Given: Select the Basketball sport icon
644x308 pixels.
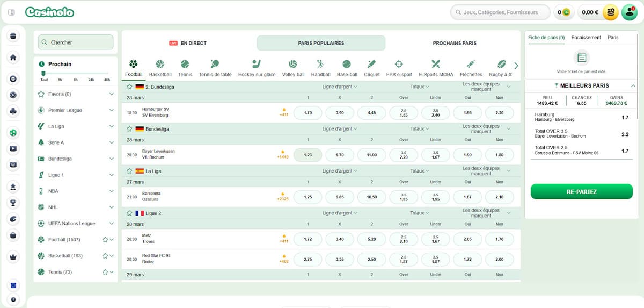Looking at the screenshot, I should point(160,64).
